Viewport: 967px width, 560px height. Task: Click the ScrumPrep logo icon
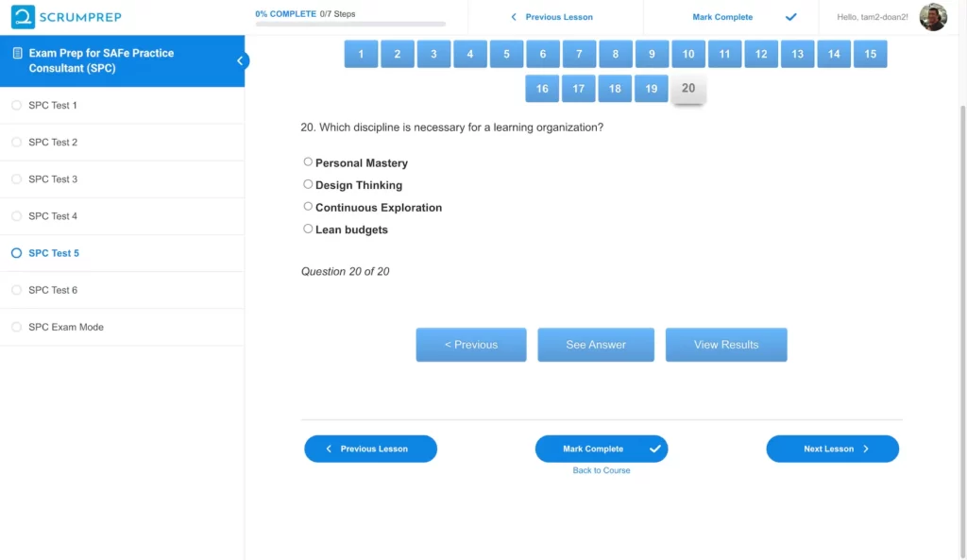pyautogui.click(x=24, y=17)
